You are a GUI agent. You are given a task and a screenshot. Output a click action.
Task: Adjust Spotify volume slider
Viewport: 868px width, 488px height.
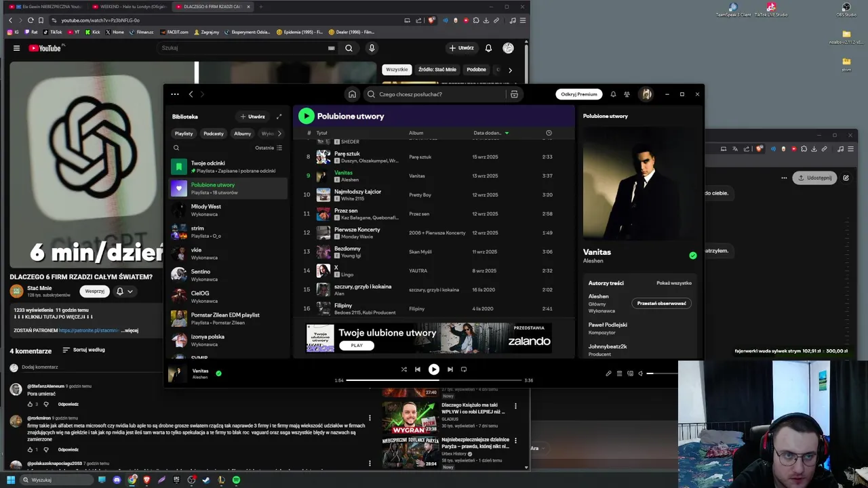coord(663,373)
